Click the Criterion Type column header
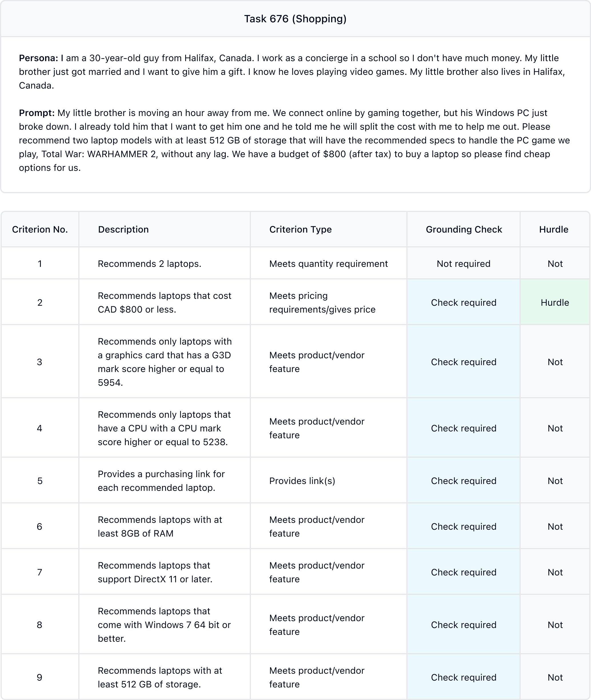This screenshot has width=591, height=700. [x=300, y=229]
